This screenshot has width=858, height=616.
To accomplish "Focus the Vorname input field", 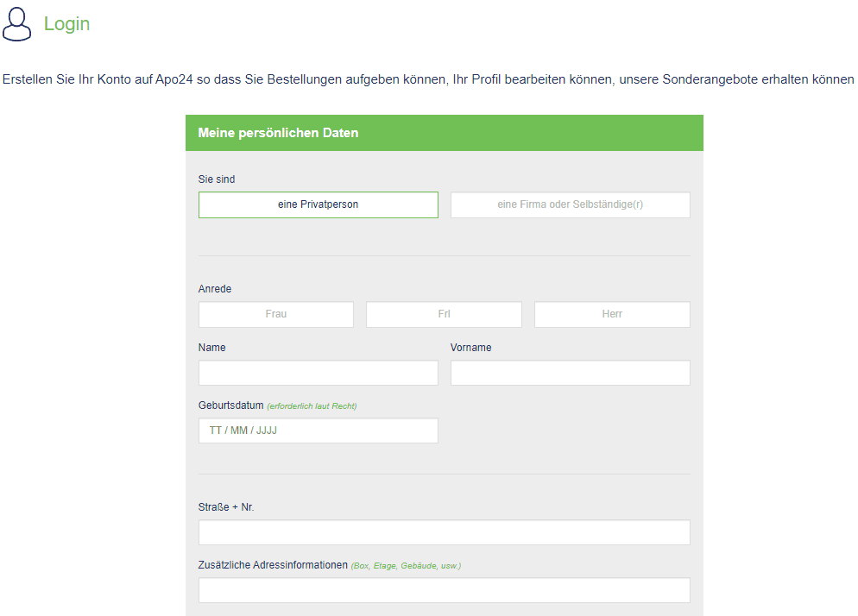I will point(571,373).
